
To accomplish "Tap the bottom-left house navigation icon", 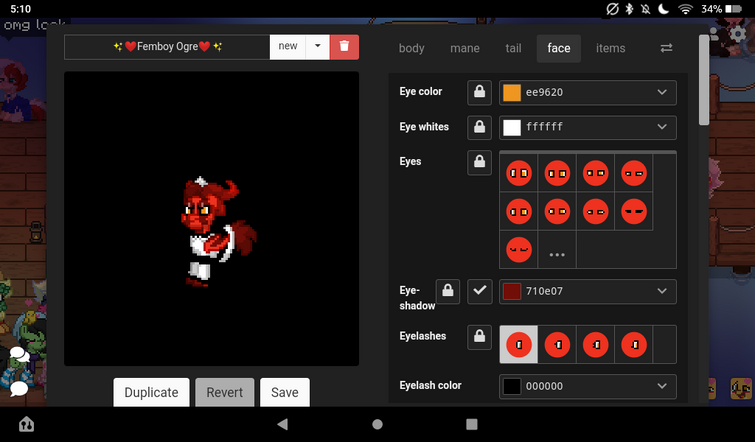I will pos(26,424).
